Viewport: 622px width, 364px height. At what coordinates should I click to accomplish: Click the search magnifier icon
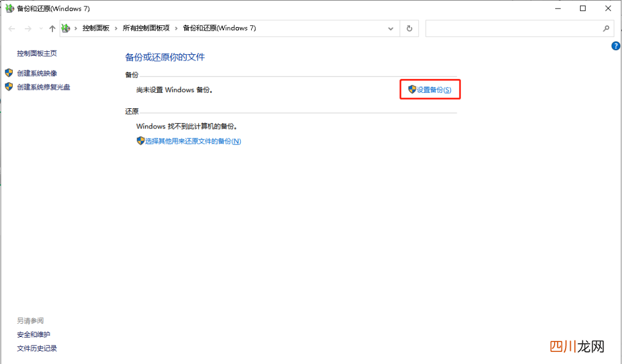[x=606, y=29]
